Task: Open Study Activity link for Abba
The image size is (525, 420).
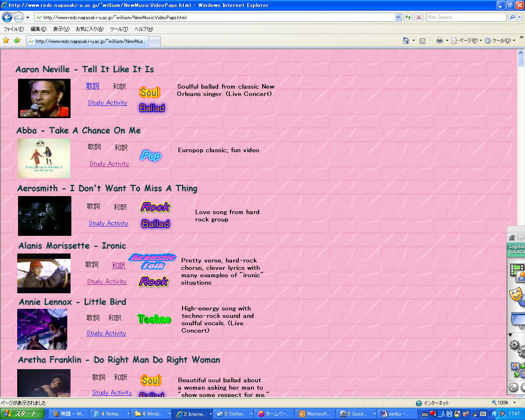Action: point(109,164)
